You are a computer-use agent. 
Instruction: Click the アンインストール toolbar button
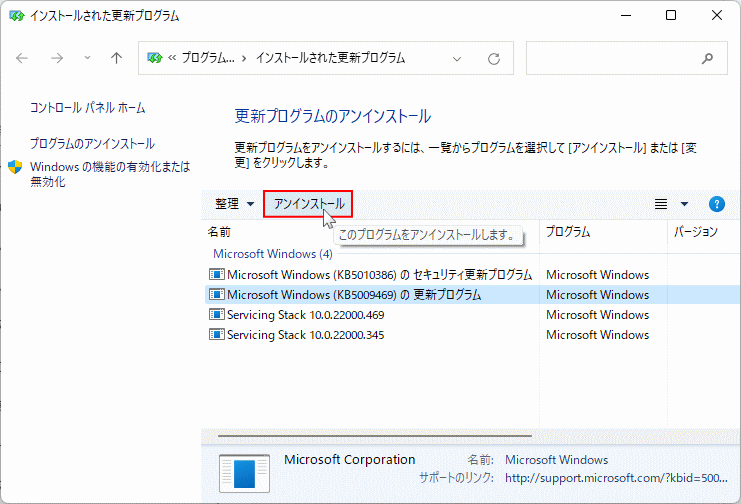(308, 204)
